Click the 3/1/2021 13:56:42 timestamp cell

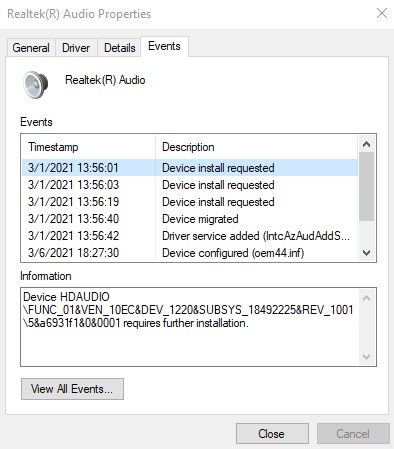pyautogui.click(x=73, y=236)
